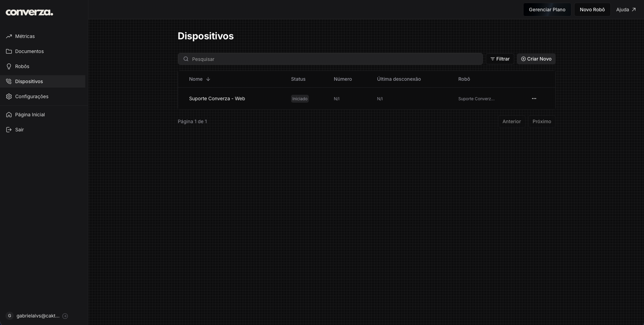Image resolution: width=644 pixels, height=325 pixels.
Task: Click the Converza logo
Action: pyautogui.click(x=29, y=12)
